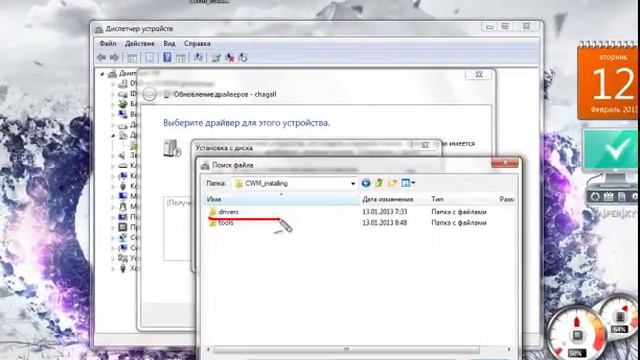Click Back arrow in Device Manager toolbar
This screenshot has height=360, width=640.
click(101, 58)
